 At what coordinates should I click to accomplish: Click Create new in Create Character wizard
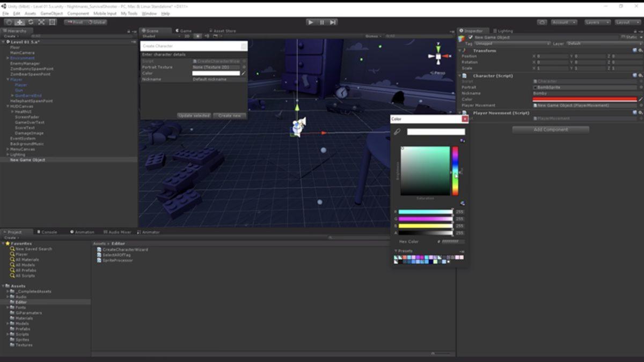coord(229,115)
